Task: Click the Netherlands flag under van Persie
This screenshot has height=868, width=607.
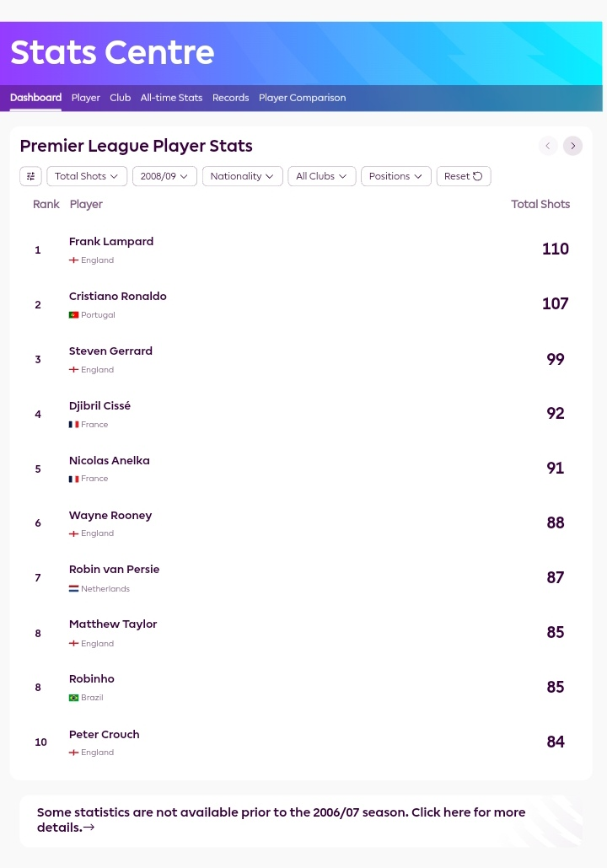Action: tap(73, 589)
